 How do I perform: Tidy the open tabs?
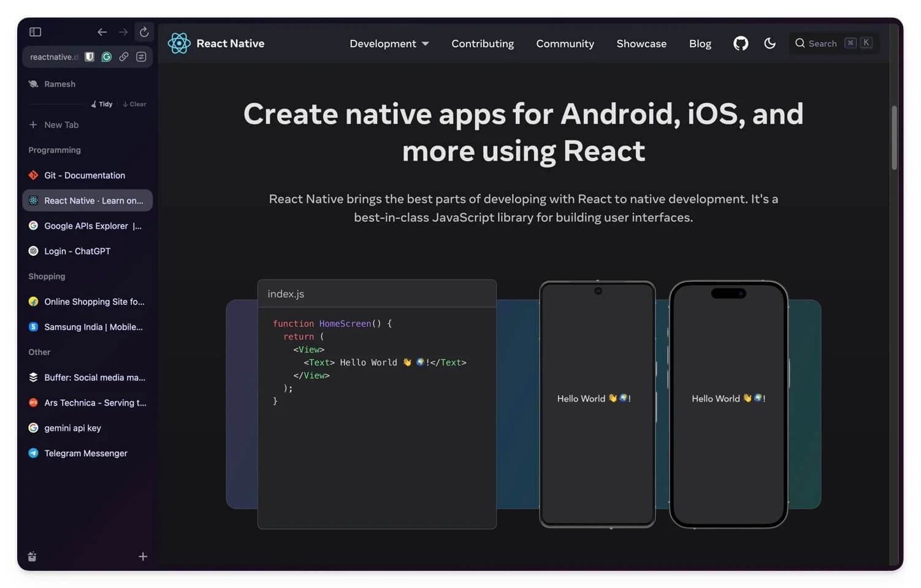pyautogui.click(x=102, y=104)
